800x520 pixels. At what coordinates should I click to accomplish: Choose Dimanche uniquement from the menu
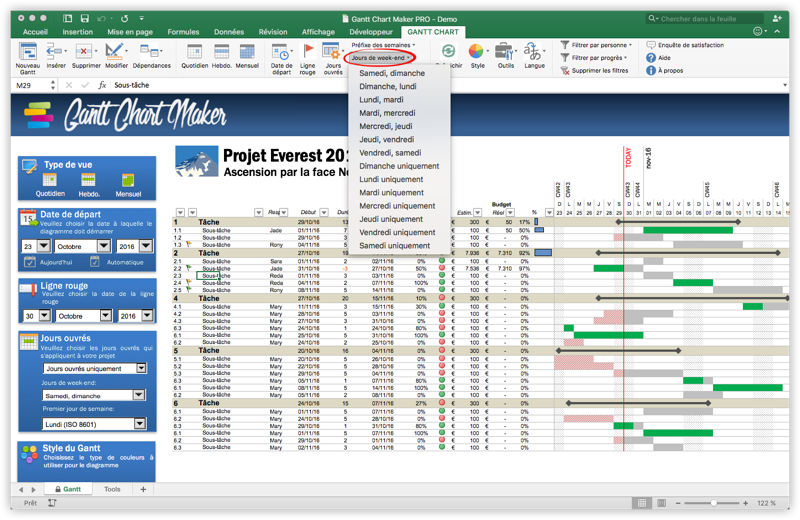399,166
